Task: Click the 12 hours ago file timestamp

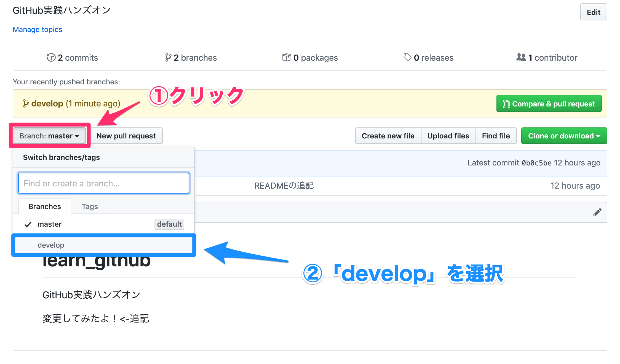Action: tap(575, 186)
